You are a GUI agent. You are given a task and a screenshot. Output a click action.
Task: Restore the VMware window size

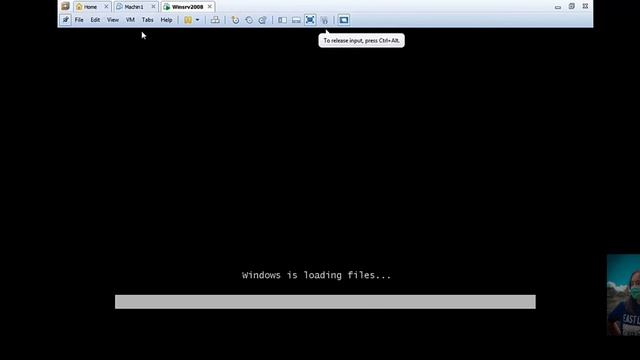click(x=571, y=6)
